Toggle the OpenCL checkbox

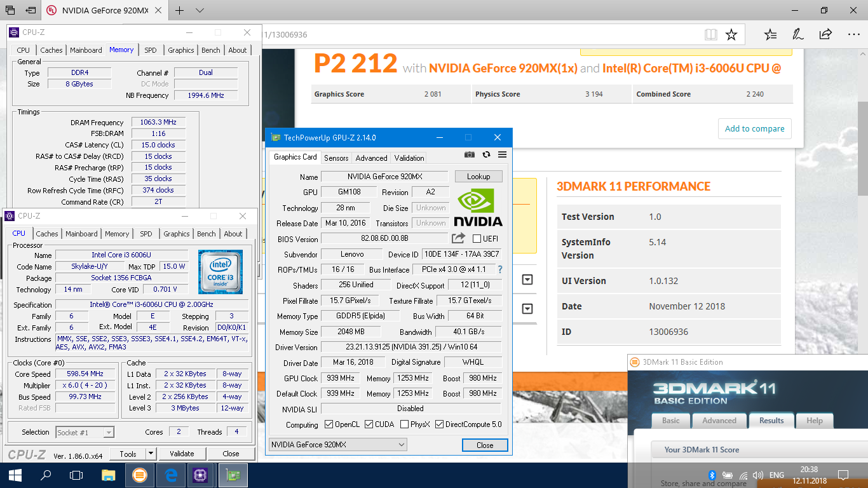click(329, 424)
